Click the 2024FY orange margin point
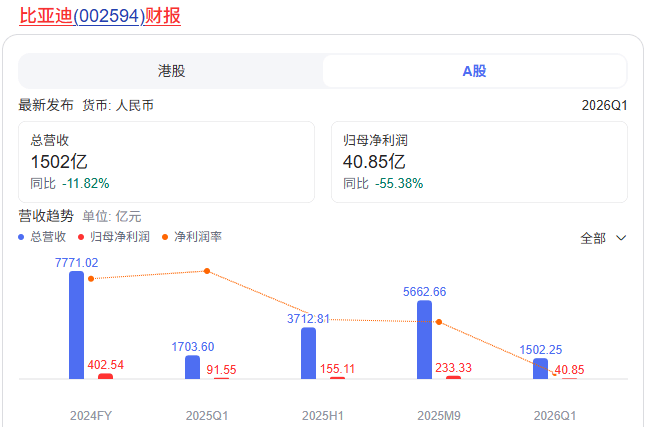Screen dimensions: 650x427 (x=91, y=279)
